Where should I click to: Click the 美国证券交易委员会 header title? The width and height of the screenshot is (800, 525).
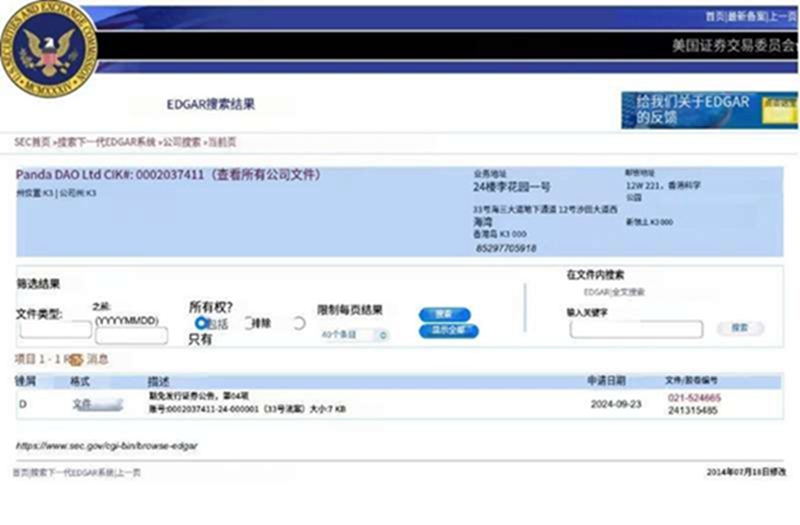733,46
